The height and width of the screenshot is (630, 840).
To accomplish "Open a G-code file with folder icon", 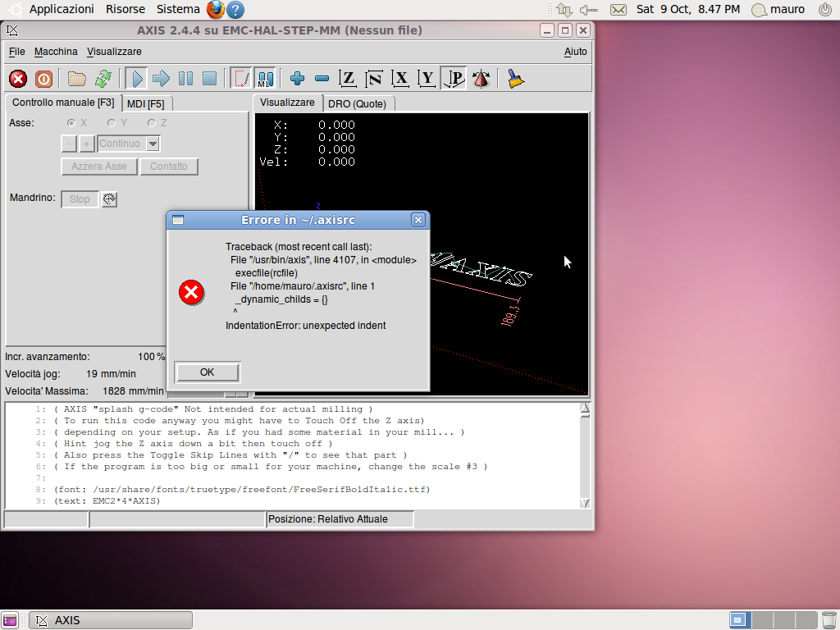I will (x=76, y=79).
